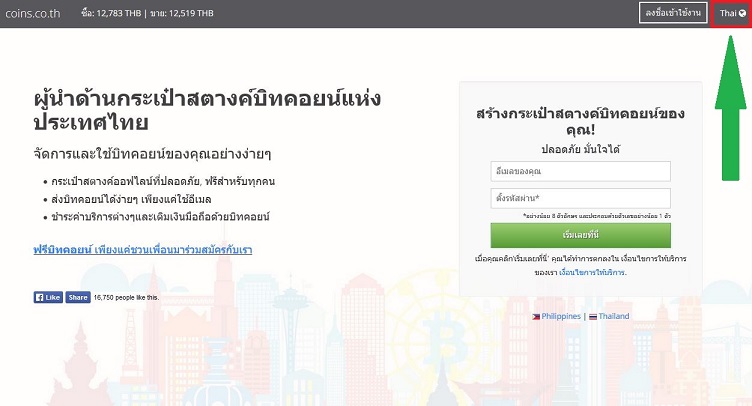Open the terms of service link
Screen dimensions: 752x406
pos(592,272)
